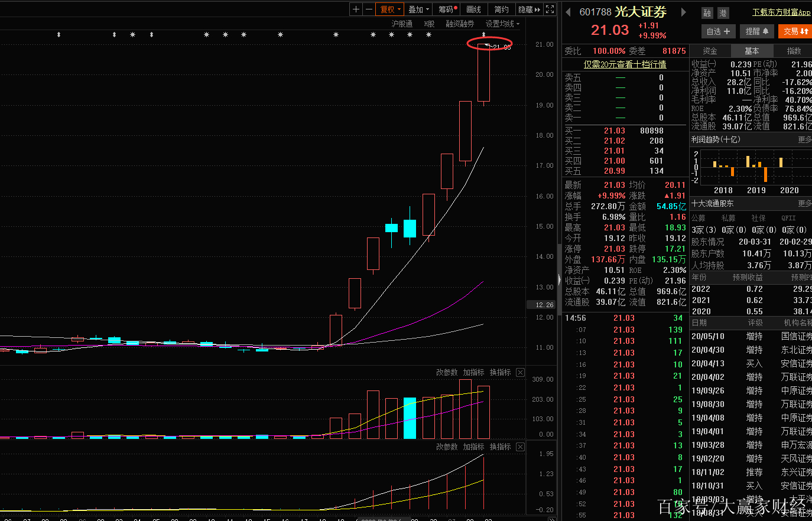
Task: Open the 复权 dropdown
Action: click(x=391, y=9)
